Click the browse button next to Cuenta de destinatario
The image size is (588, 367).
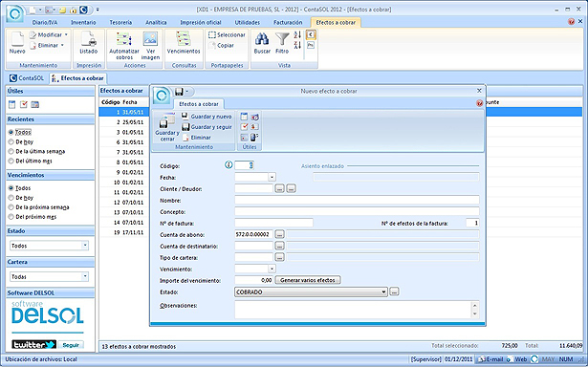click(x=280, y=246)
